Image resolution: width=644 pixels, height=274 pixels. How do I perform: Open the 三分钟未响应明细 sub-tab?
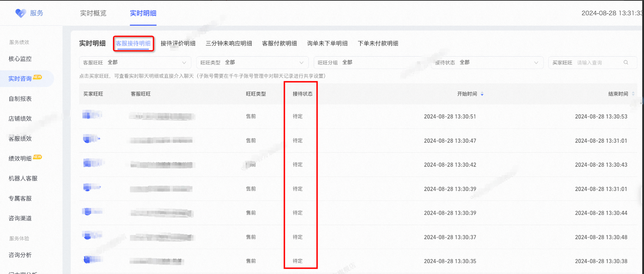click(x=229, y=43)
